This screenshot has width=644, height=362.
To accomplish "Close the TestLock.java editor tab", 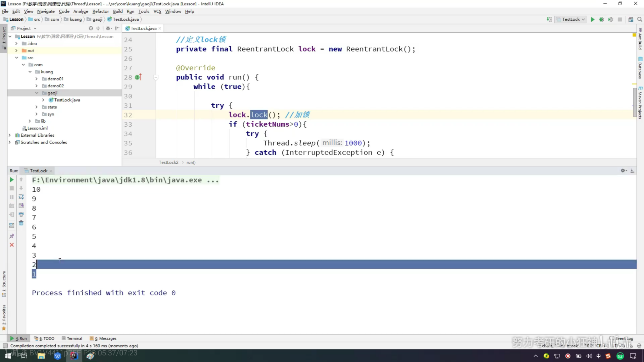I will 160,28.
